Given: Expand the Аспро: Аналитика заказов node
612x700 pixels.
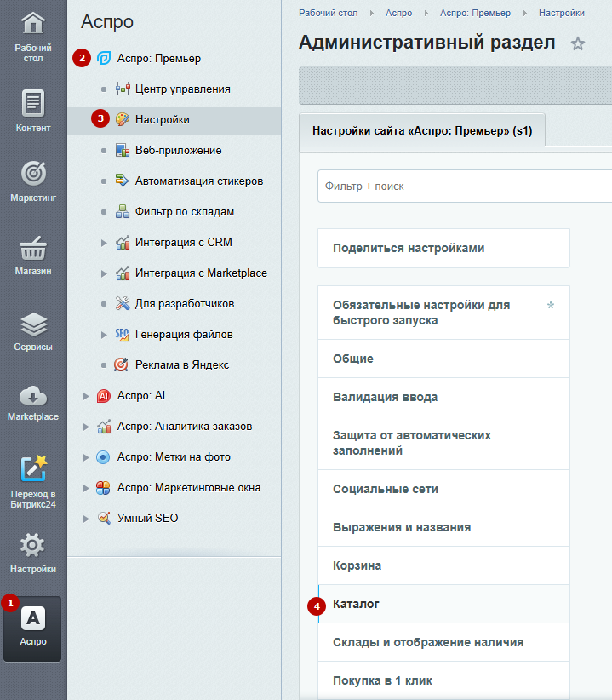Looking at the screenshot, I should pos(86,427).
